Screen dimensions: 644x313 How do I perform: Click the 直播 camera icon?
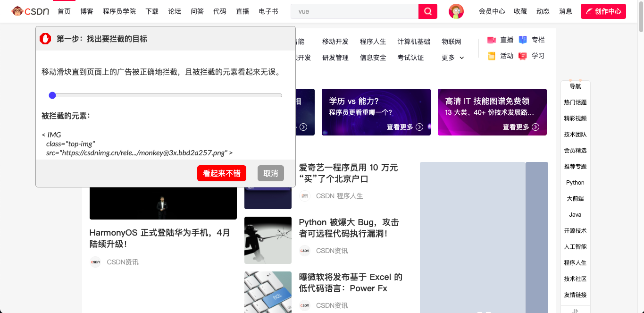(492, 40)
